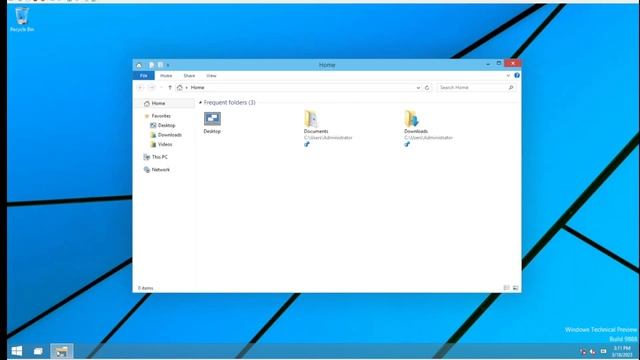Click the Frequent folders (3) heading
The height and width of the screenshot is (360, 640).
coord(229,102)
